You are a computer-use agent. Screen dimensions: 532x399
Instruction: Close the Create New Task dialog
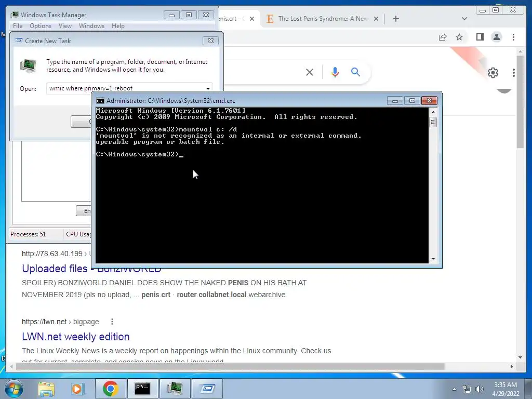point(210,41)
